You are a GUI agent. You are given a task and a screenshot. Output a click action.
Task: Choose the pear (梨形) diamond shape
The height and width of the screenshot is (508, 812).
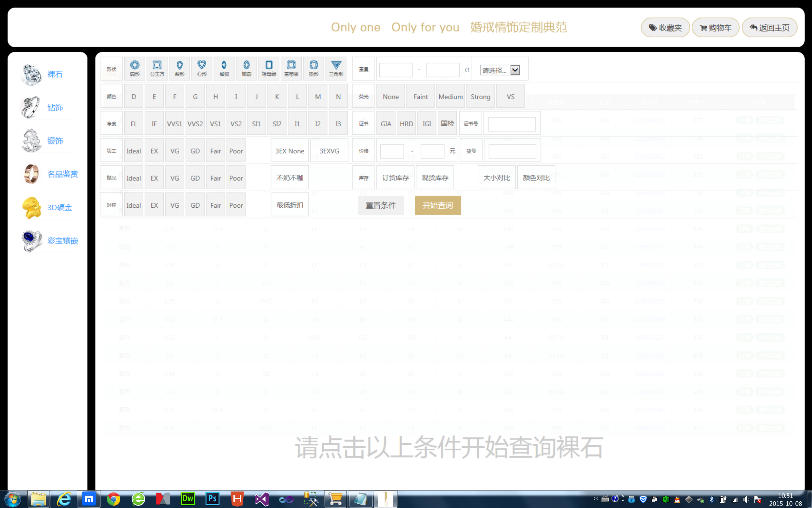pos(180,69)
